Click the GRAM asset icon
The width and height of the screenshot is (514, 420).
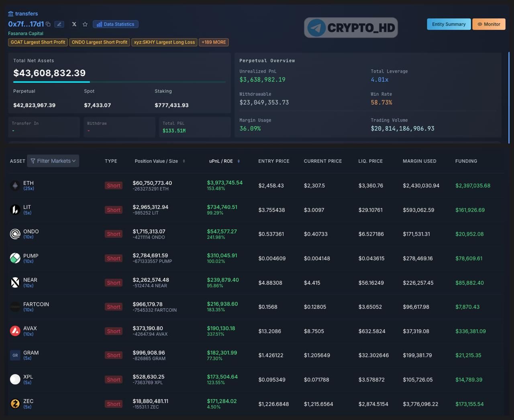[x=15, y=355]
